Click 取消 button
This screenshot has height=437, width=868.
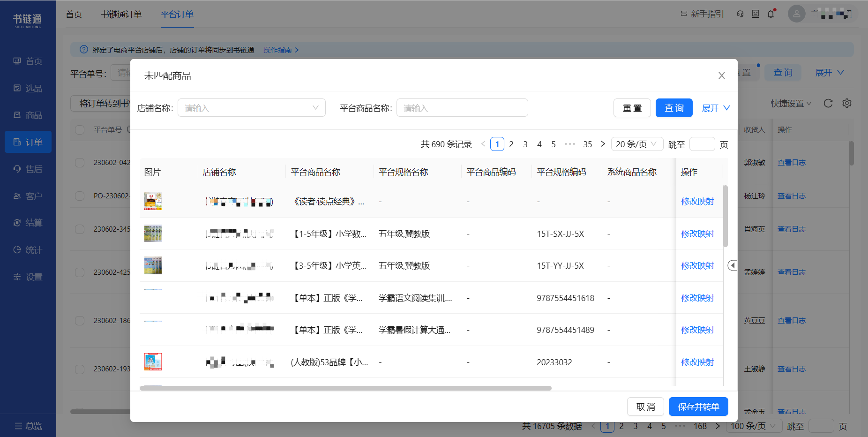[645, 407]
